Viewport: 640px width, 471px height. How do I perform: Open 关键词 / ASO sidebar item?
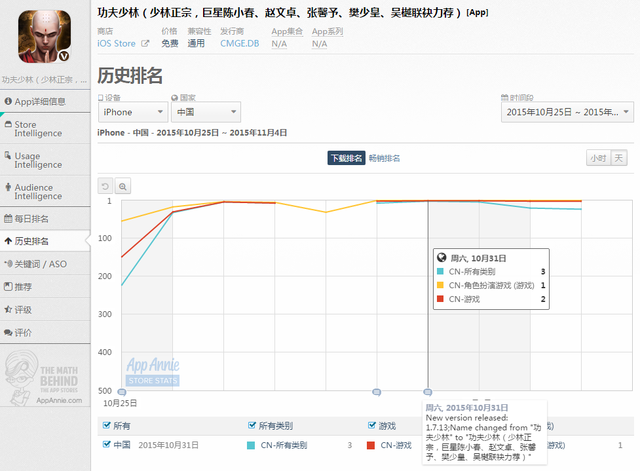(45, 264)
